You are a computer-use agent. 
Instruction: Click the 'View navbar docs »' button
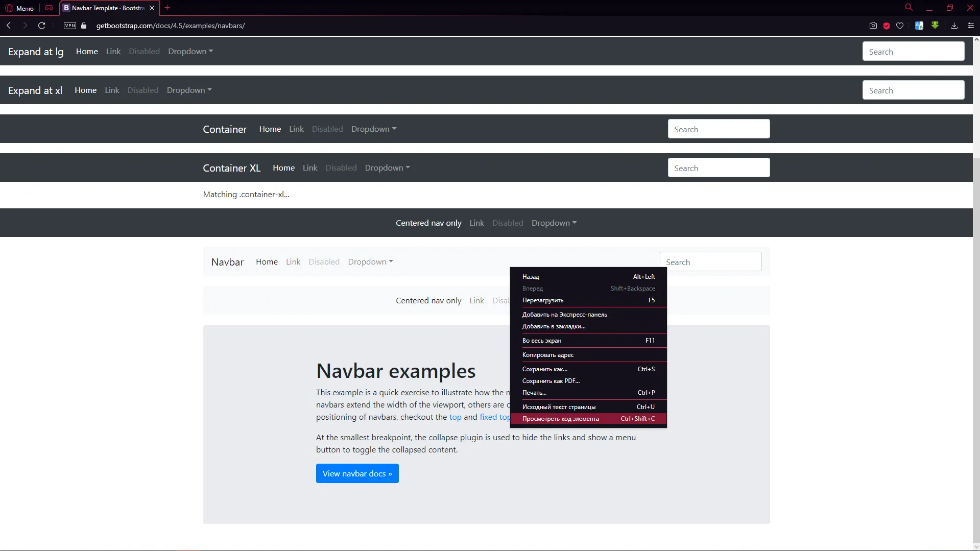pyautogui.click(x=357, y=473)
